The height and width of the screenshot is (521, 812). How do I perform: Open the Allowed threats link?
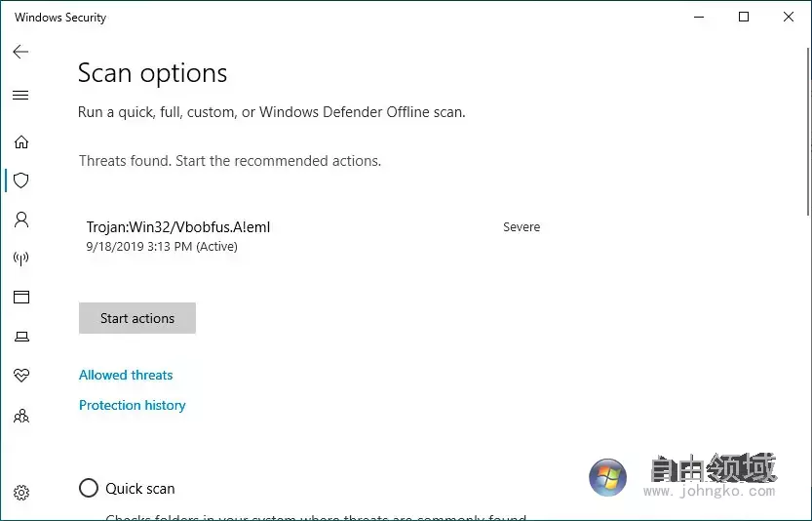coord(126,375)
